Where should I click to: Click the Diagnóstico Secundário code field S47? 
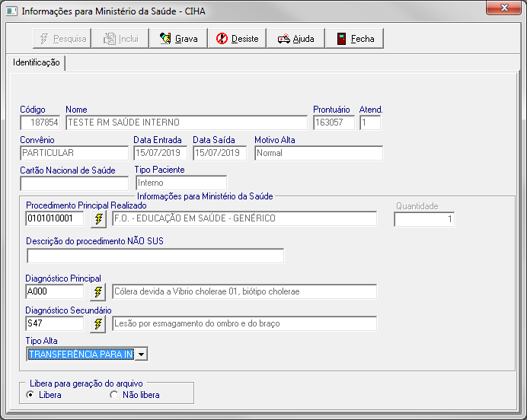click(54, 323)
